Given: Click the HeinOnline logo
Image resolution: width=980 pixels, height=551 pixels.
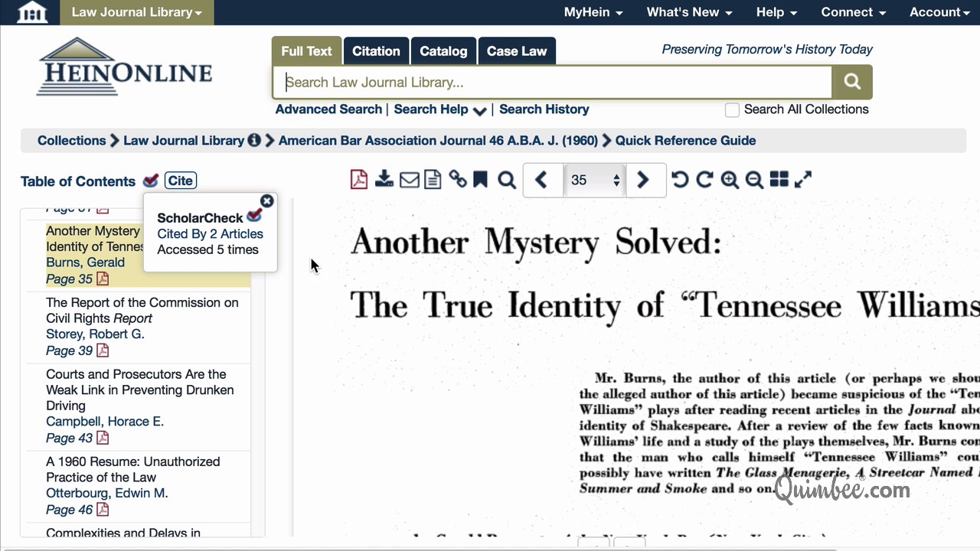Looking at the screenshot, I should tap(124, 67).
